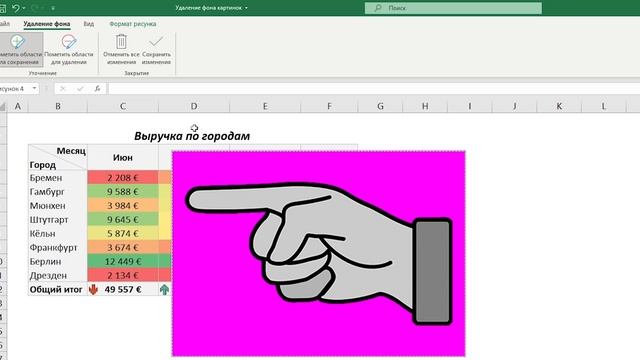The width and height of the screenshot is (640, 360).
Task: Click the Месяц header label
Action: click(71, 151)
